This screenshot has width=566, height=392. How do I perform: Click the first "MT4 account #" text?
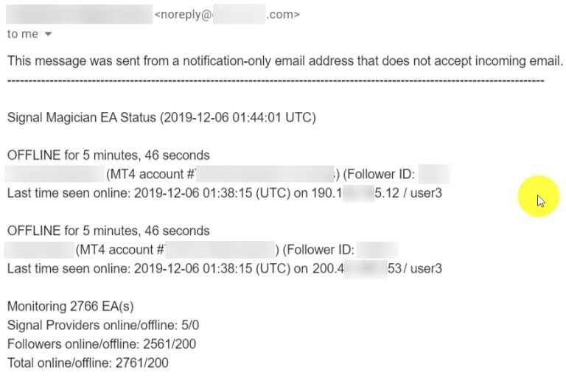(150, 175)
